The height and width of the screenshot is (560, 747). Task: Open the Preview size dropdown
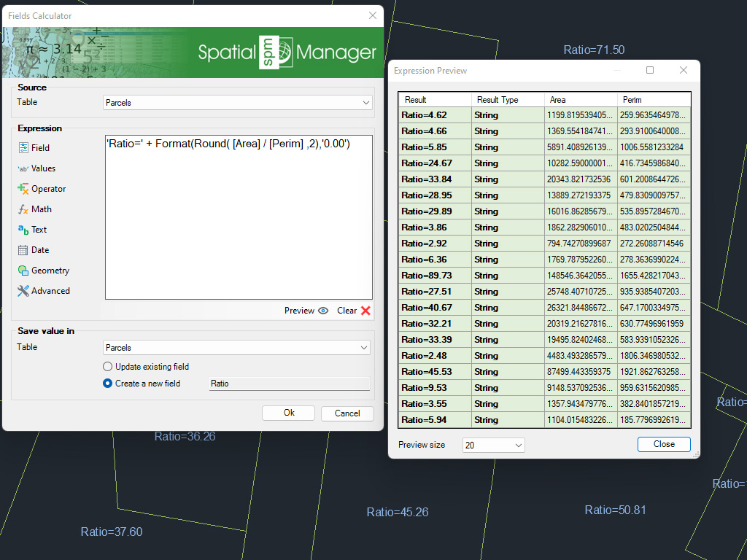point(494,446)
